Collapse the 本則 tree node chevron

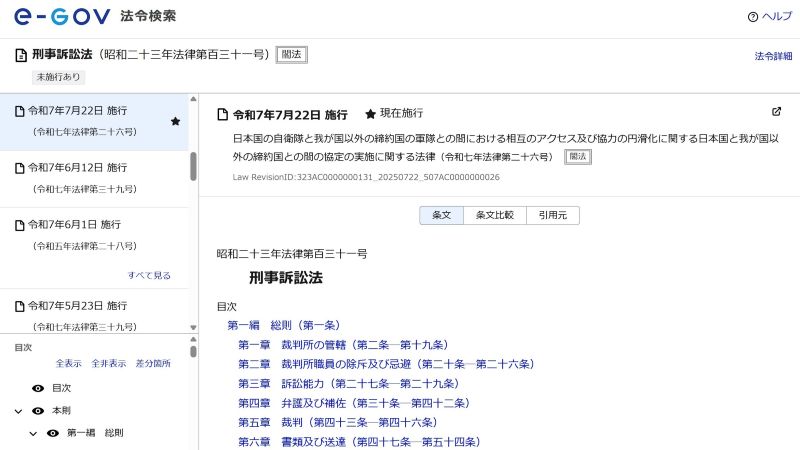18,410
